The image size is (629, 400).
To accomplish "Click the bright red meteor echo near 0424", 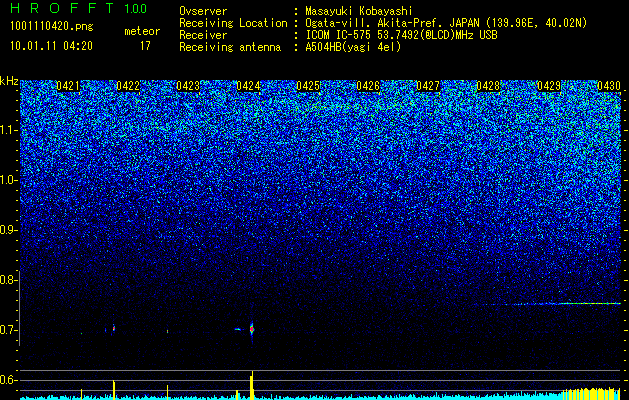I will (252, 329).
